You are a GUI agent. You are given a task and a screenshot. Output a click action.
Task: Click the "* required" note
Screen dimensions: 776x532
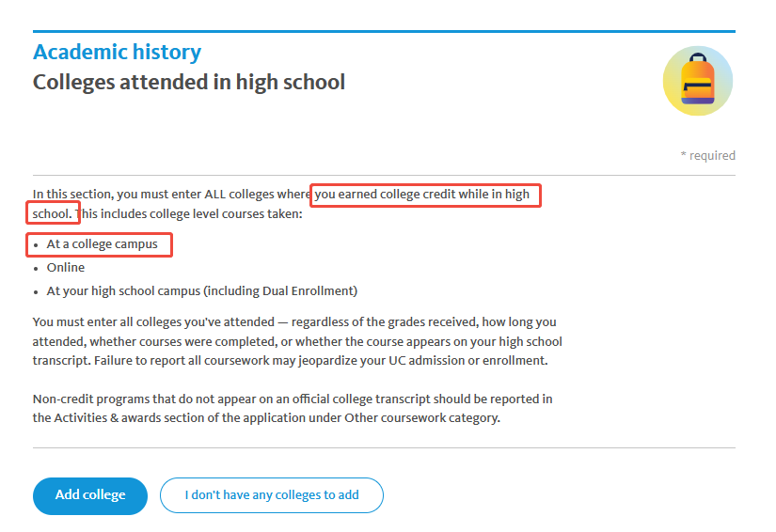pos(707,156)
